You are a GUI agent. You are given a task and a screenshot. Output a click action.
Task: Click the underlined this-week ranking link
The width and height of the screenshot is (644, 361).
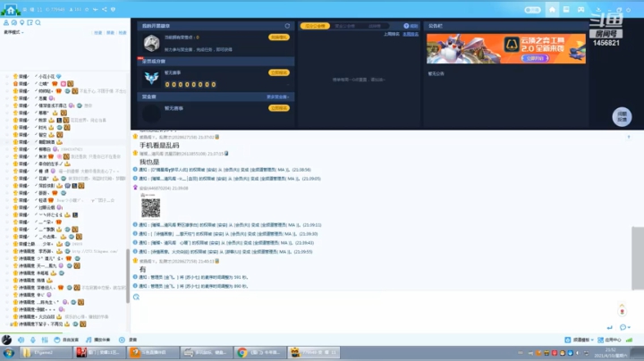411,34
